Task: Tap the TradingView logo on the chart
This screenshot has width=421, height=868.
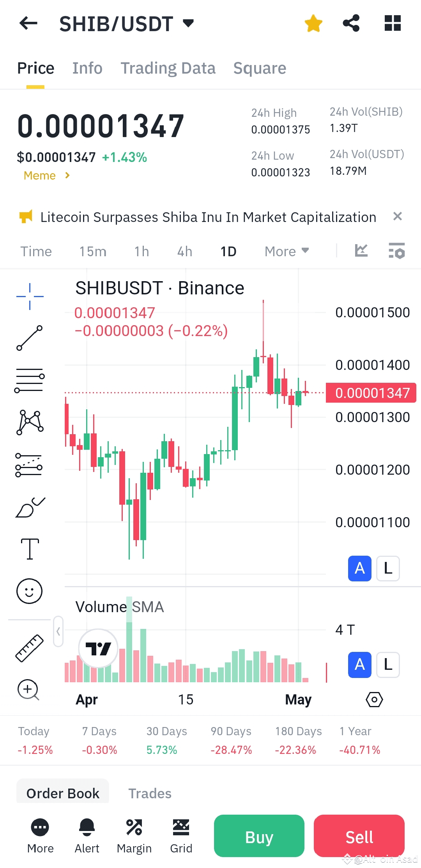Action: [x=98, y=648]
